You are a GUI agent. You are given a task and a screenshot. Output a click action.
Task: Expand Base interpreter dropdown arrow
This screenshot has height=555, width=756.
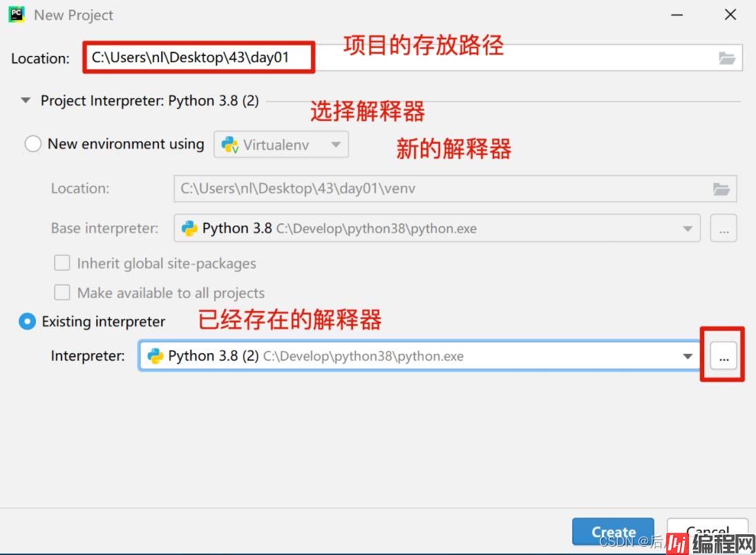[x=688, y=229]
